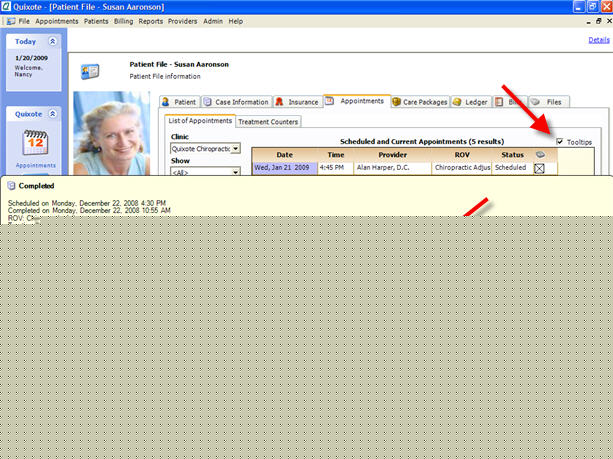
Task: Sort by the Date column header
Action: (285, 155)
